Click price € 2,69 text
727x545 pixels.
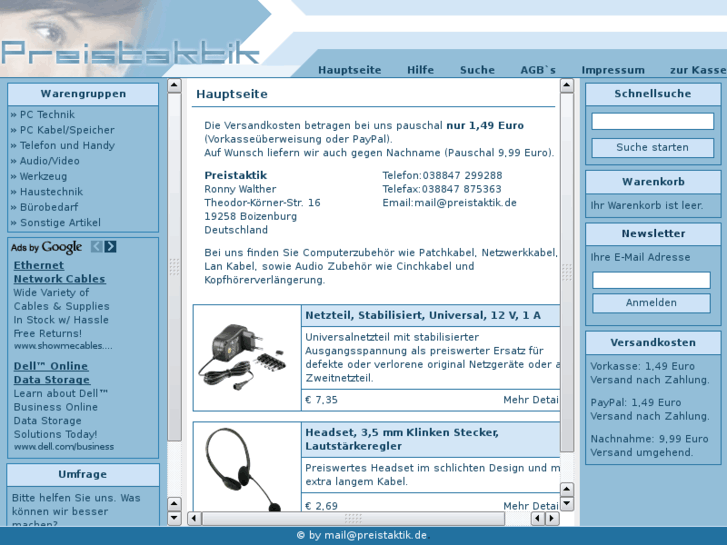[x=321, y=506]
